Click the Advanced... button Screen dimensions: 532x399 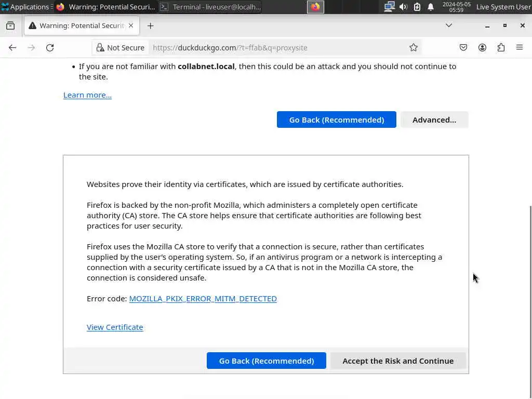434,120
